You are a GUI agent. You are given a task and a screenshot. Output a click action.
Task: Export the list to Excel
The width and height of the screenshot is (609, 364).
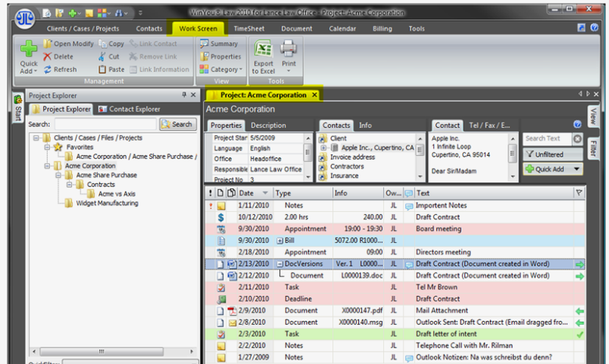point(263,57)
